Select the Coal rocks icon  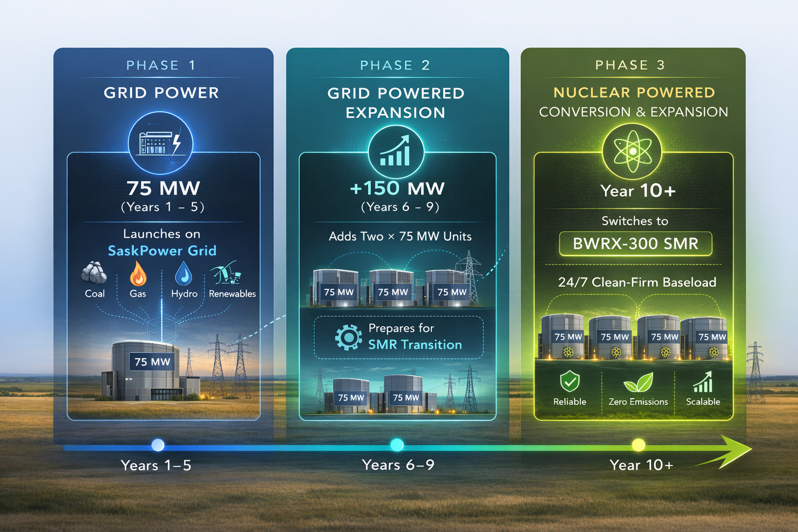pos(94,273)
